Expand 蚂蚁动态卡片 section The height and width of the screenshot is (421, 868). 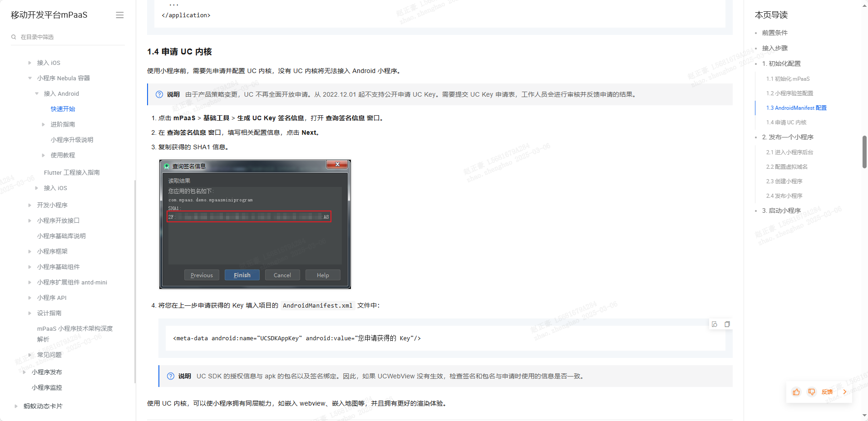coord(16,406)
